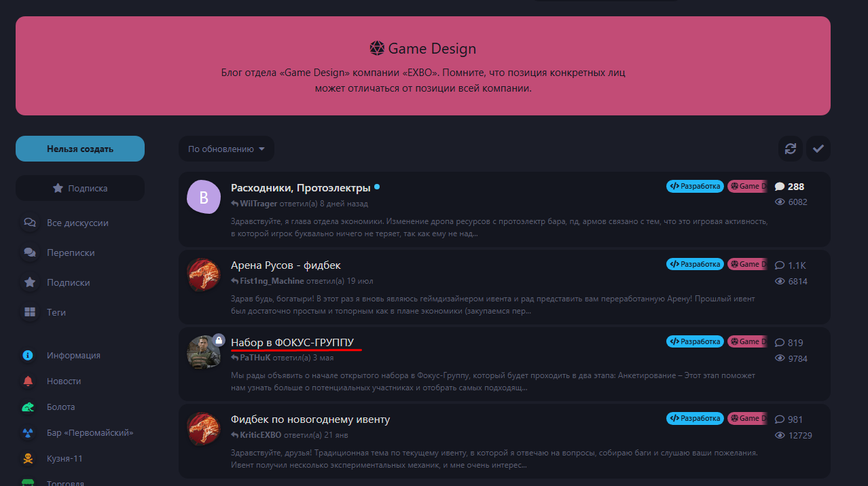The height and width of the screenshot is (486, 868).
Task: Select the 'Болота' tag link
Action: 61,407
